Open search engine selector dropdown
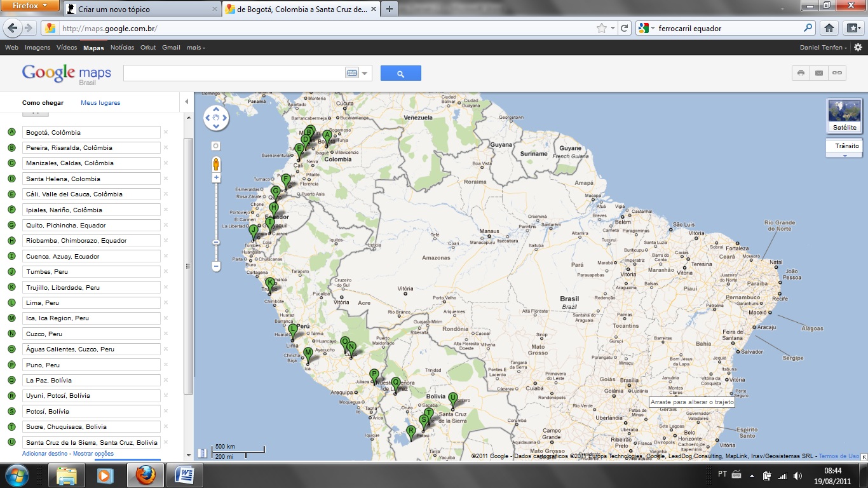The width and height of the screenshot is (868, 488). pos(646,28)
